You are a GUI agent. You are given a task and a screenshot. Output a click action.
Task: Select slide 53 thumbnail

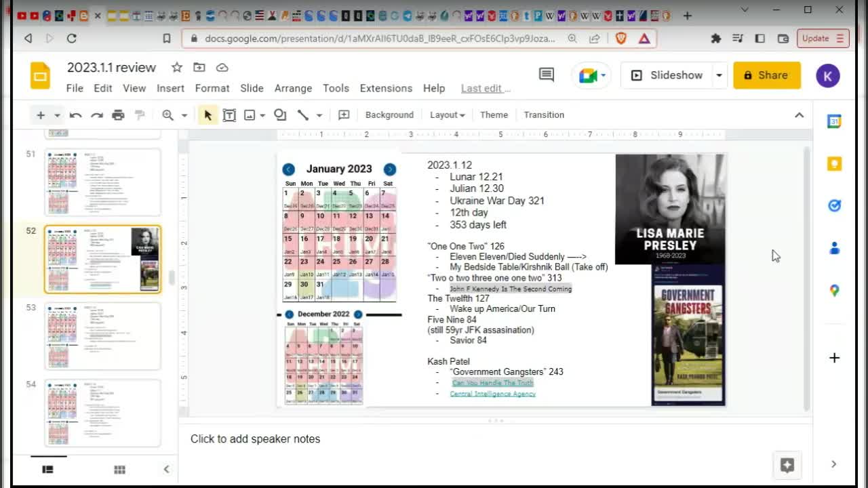tap(103, 336)
